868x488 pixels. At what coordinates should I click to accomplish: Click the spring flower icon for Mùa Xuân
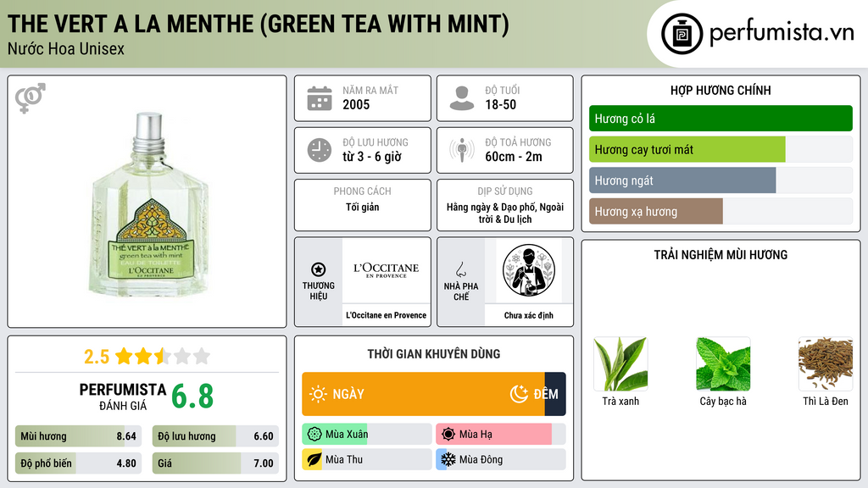314,435
